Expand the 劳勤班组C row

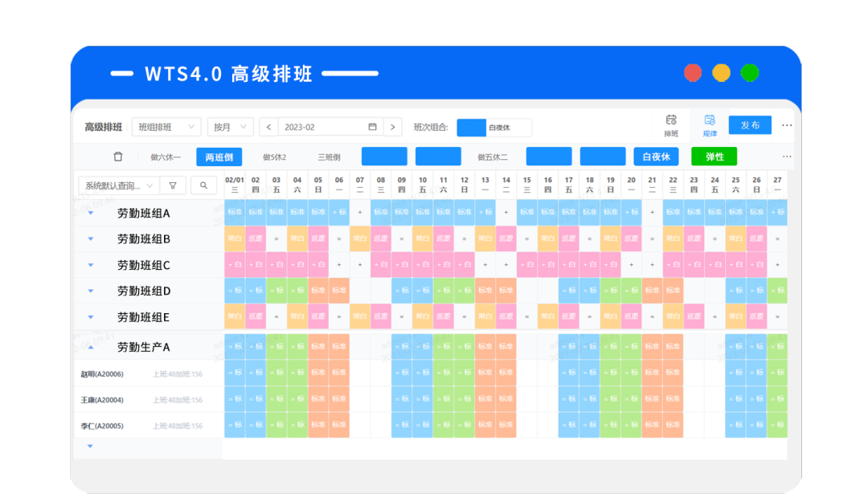coord(91,265)
